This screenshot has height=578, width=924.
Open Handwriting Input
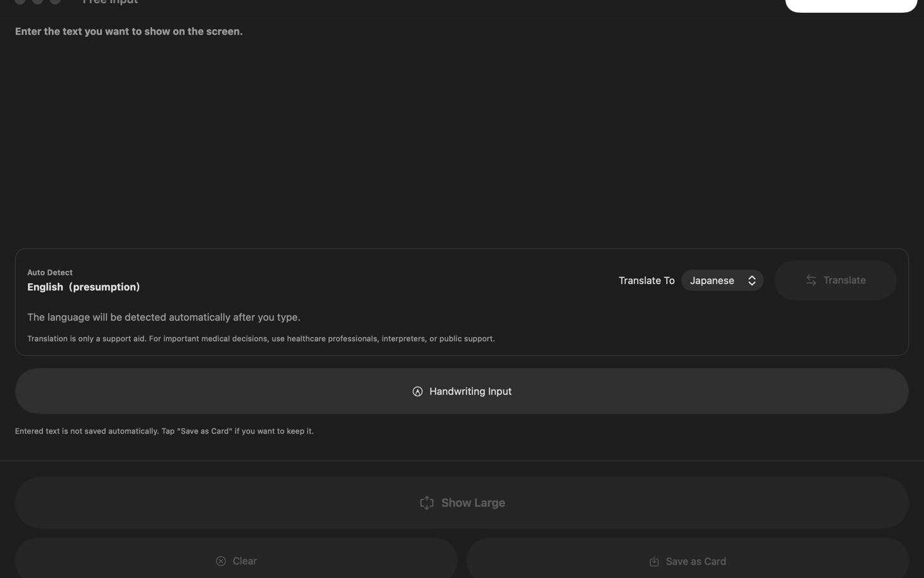tap(462, 391)
